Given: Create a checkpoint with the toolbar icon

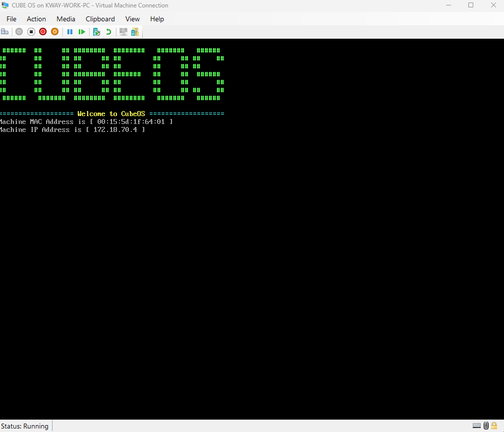Looking at the screenshot, I should 97,32.
